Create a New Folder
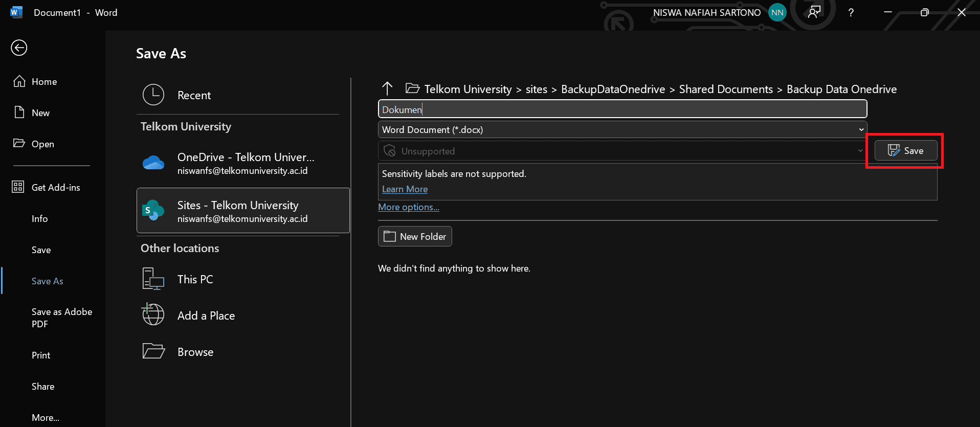The width and height of the screenshot is (980, 427). tap(415, 236)
